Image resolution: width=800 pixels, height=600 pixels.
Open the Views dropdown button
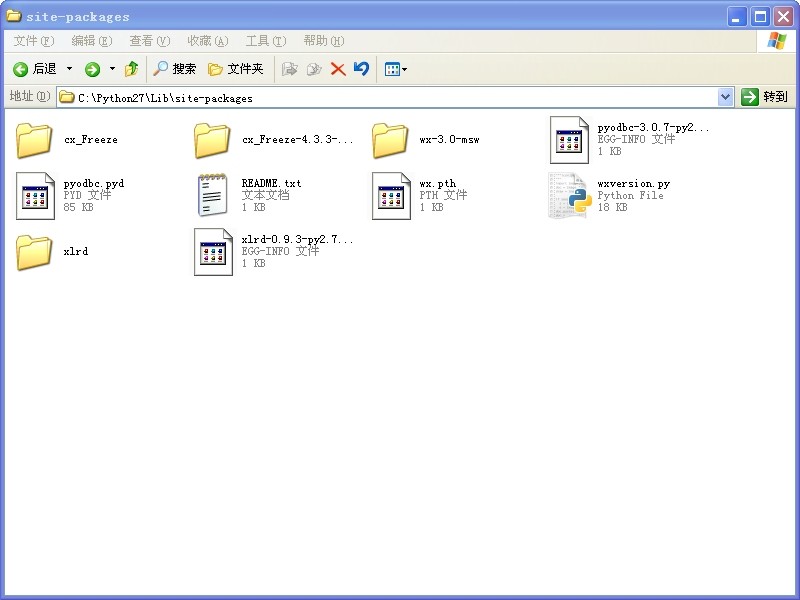click(x=396, y=69)
